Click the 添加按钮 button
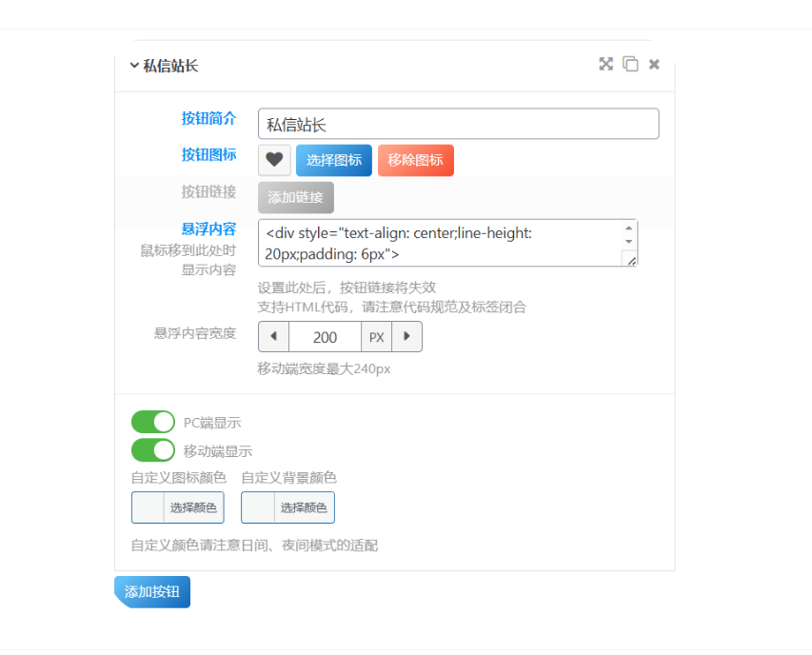 pos(152,592)
